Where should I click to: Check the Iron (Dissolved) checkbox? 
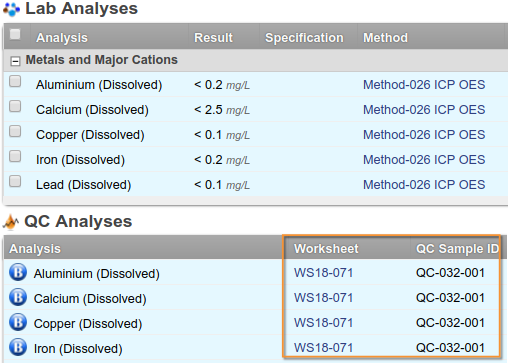pyautogui.click(x=15, y=156)
